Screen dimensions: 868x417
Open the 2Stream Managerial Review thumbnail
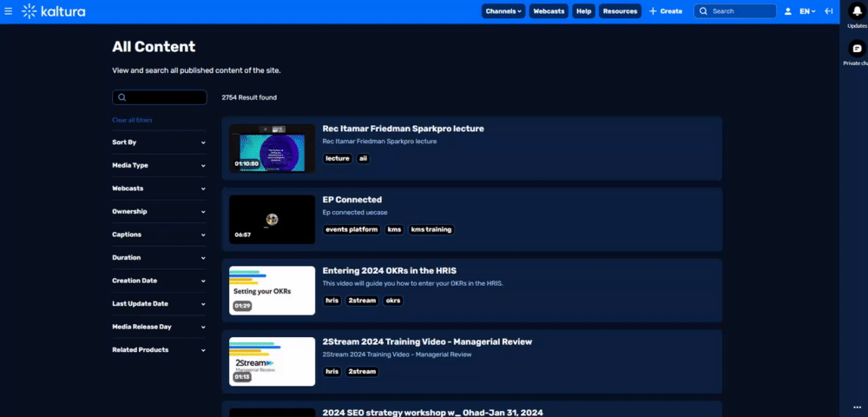pyautogui.click(x=272, y=361)
